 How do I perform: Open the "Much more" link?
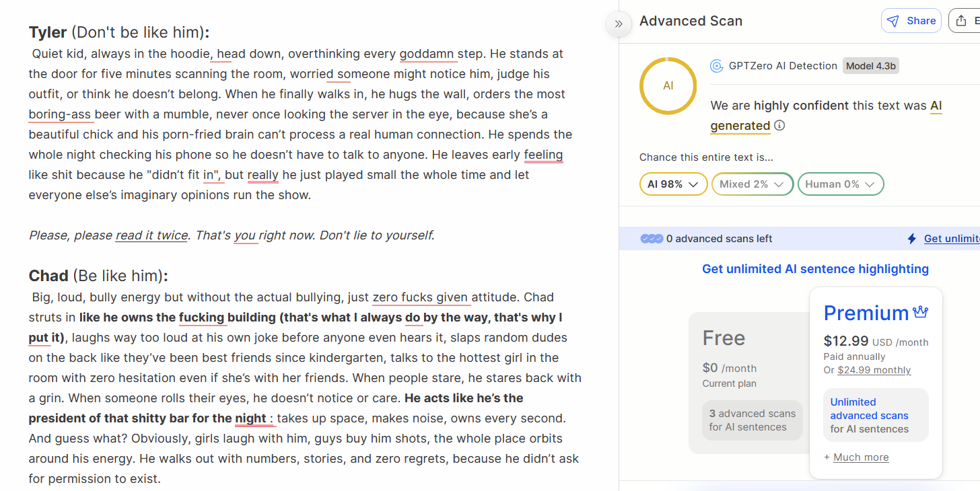(x=861, y=457)
